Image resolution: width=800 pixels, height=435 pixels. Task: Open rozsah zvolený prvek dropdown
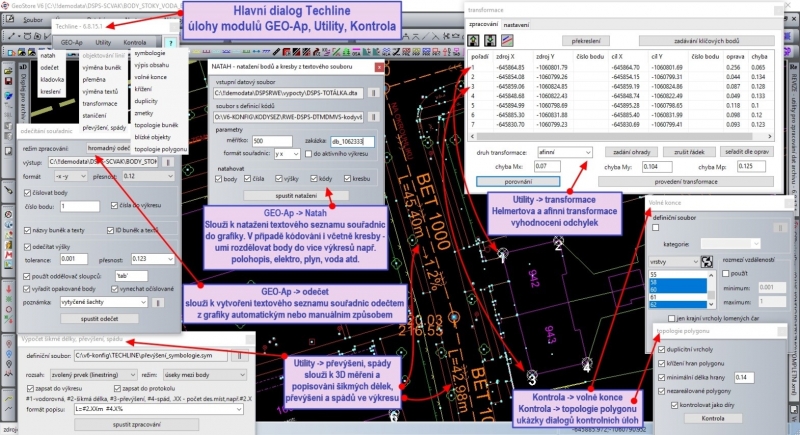click(93, 375)
